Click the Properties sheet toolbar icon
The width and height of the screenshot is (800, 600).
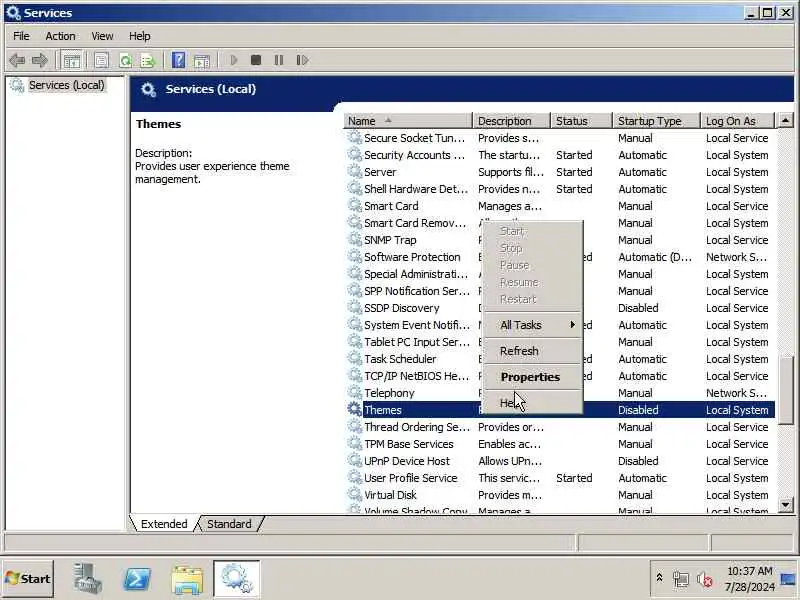[x=101, y=61]
